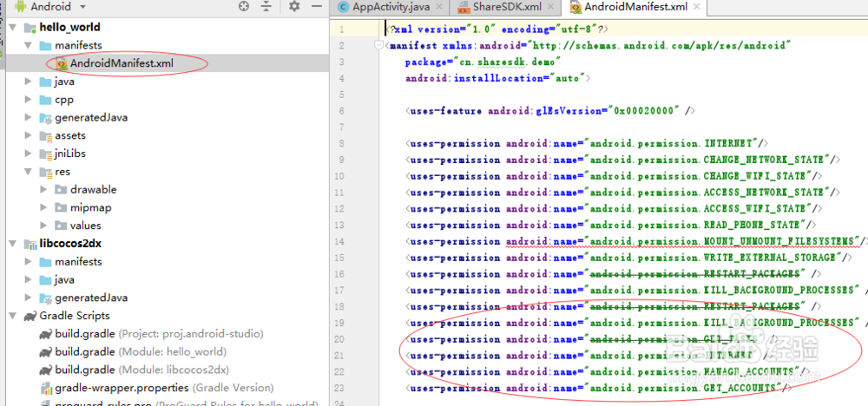Click the READ_PHONE_STATE permission line

tap(611, 225)
